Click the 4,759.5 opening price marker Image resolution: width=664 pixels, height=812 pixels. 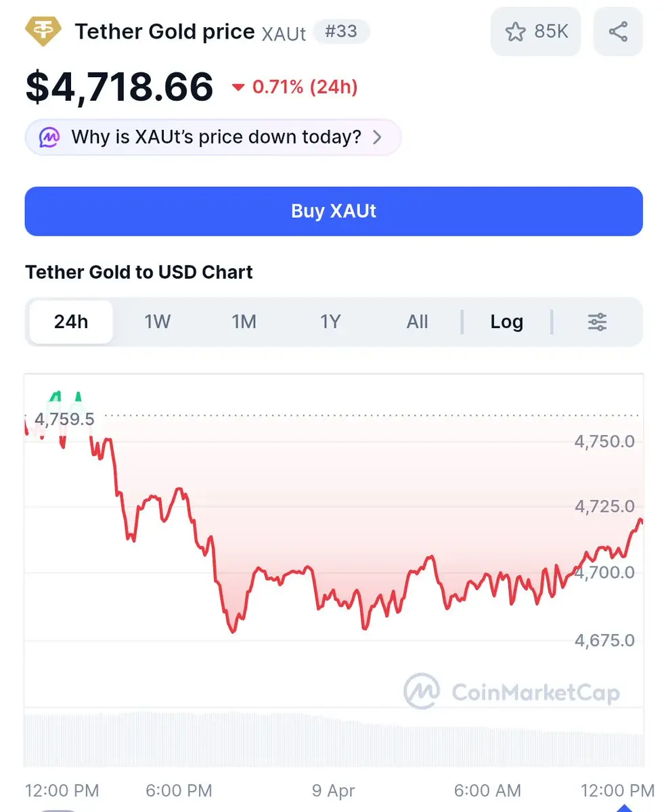pos(64,420)
